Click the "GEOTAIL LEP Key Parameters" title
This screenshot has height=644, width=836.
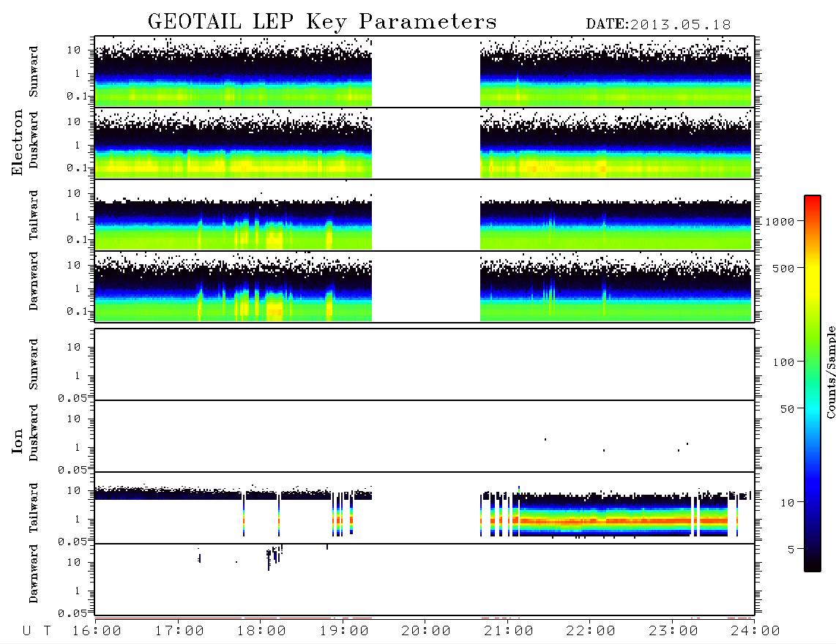(322, 22)
